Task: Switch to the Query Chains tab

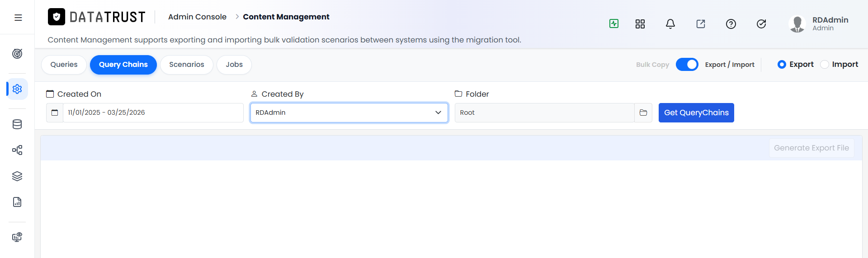Action: click(x=123, y=65)
